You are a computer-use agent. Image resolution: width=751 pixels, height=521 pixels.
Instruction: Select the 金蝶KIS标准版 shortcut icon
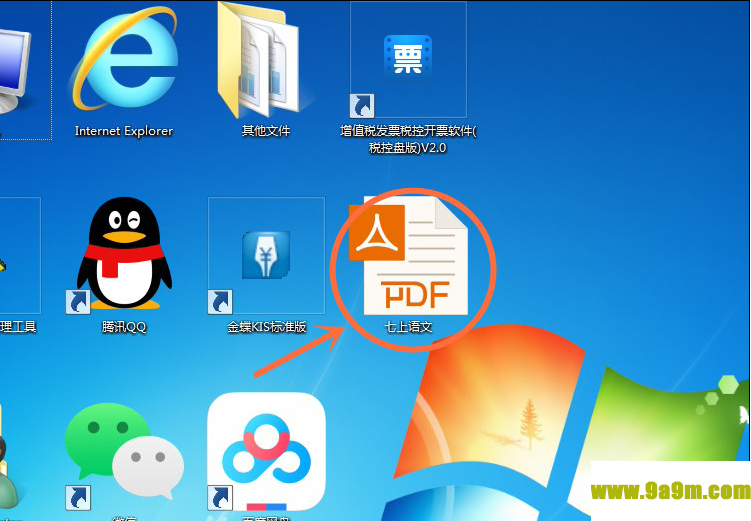pos(266,255)
